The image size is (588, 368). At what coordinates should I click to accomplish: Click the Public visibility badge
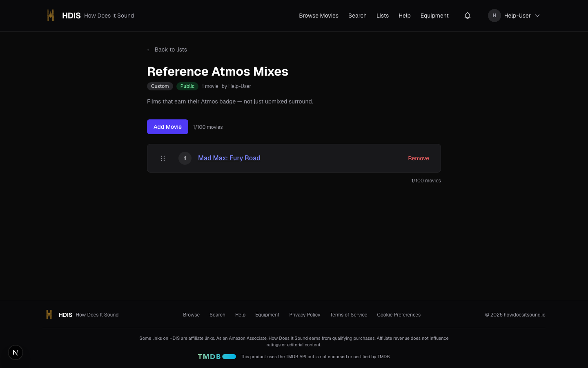[187, 86]
